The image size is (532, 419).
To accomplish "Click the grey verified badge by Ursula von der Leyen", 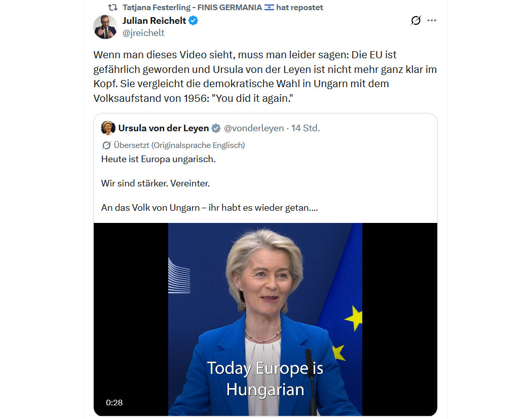I will coord(216,128).
